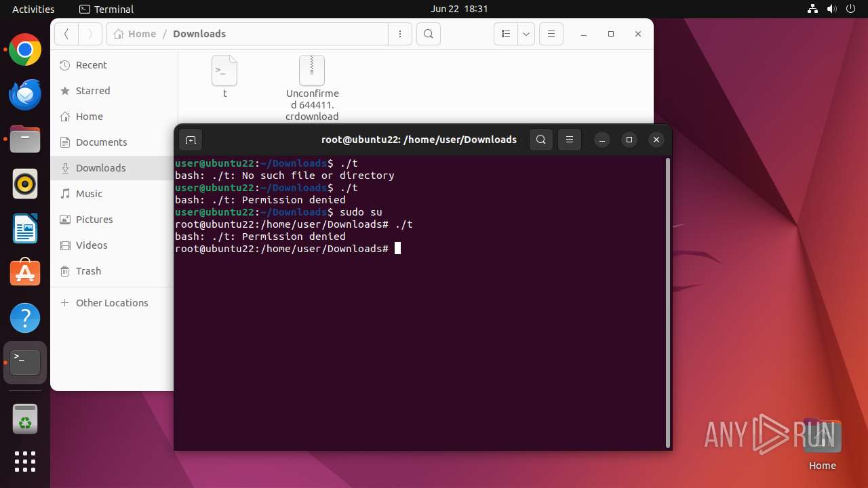Open the Activities overview
Viewport: 868px width, 488px height.
click(33, 9)
